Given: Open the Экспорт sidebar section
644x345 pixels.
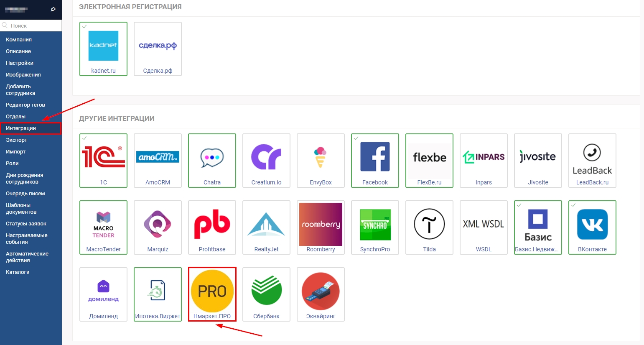Looking at the screenshot, I should tap(16, 140).
